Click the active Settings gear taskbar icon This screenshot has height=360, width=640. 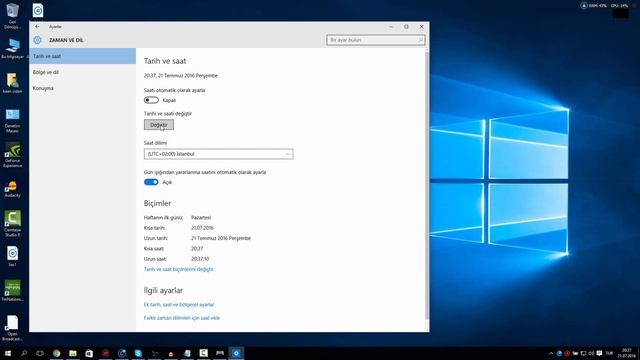pos(236,353)
